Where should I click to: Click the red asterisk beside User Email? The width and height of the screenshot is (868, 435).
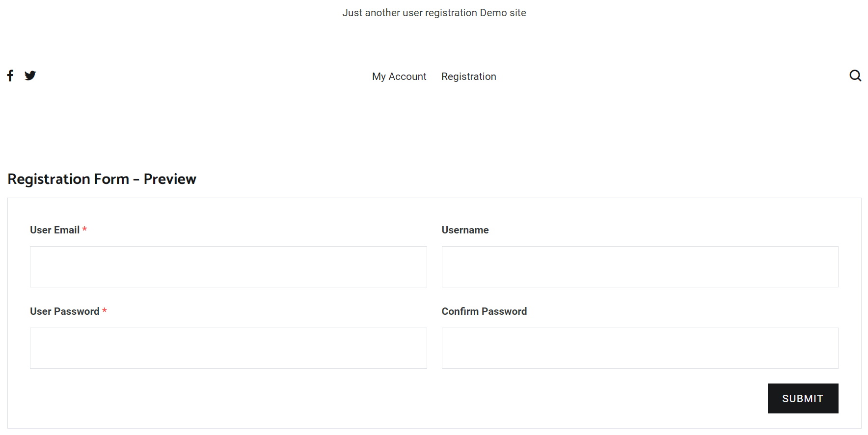pyautogui.click(x=84, y=230)
